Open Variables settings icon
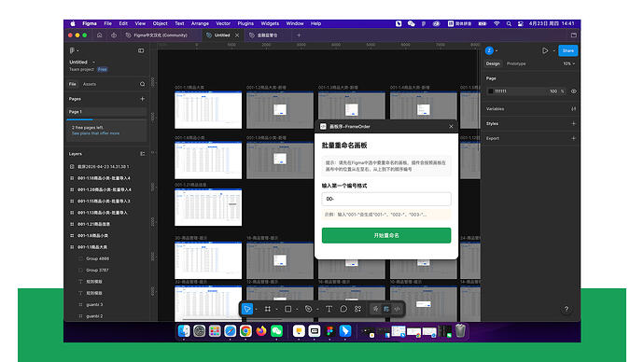Screen dimensions: 644x362 (573, 109)
